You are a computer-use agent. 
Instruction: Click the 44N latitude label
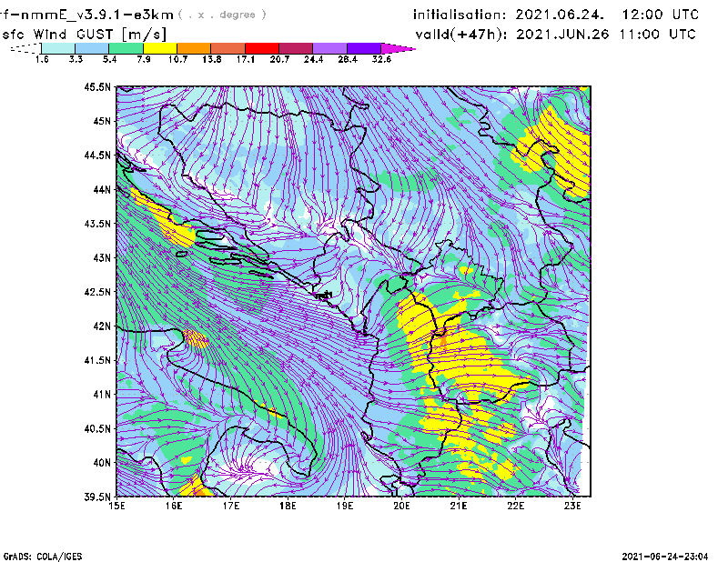point(102,189)
